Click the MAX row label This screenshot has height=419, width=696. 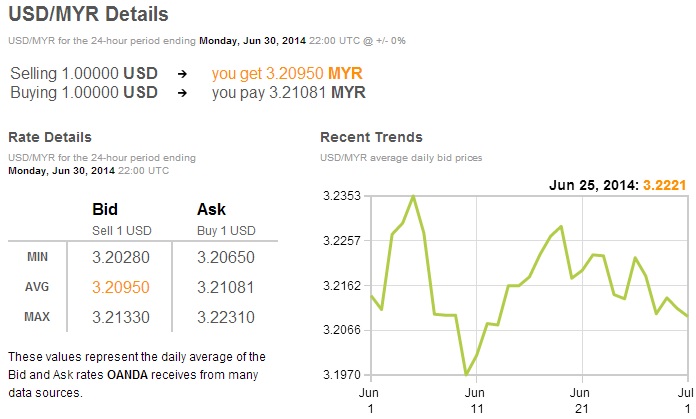(37, 317)
